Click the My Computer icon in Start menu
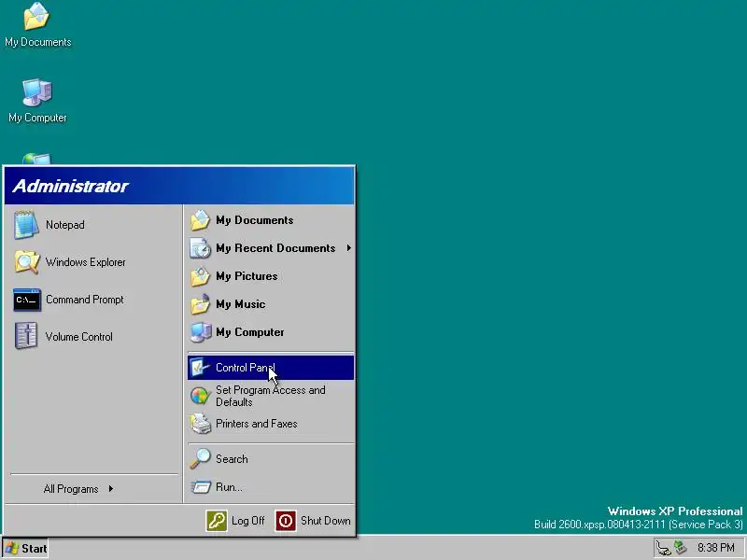The width and height of the screenshot is (747, 560). [200, 332]
